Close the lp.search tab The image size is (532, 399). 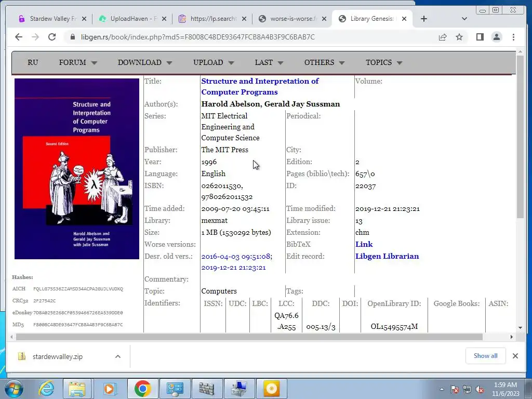(244, 19)
